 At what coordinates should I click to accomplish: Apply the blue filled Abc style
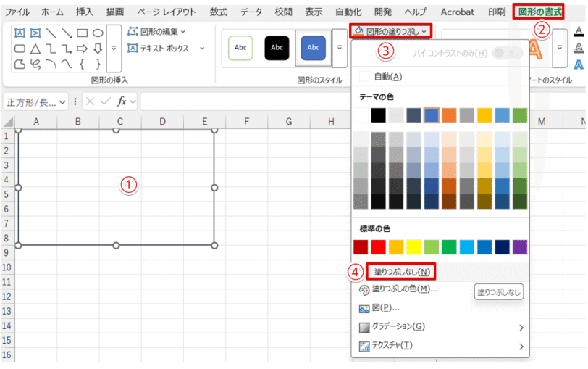[313, 48]
